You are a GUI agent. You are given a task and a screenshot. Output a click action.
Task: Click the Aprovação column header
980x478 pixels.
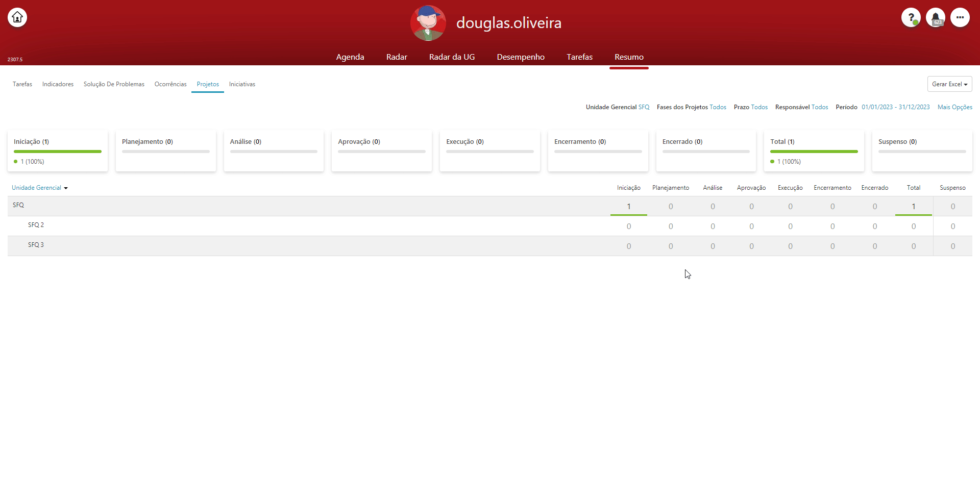coord(751,188)
